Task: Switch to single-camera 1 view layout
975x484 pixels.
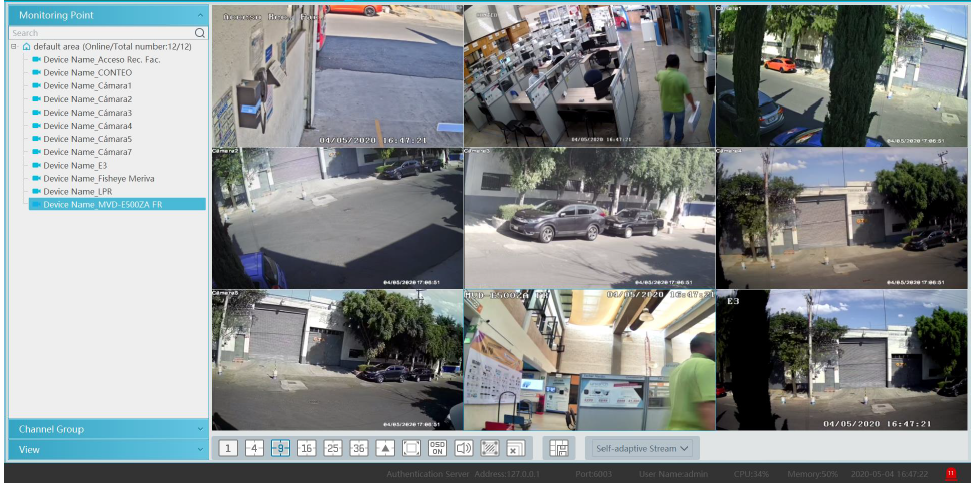Action: coord(228,448)
